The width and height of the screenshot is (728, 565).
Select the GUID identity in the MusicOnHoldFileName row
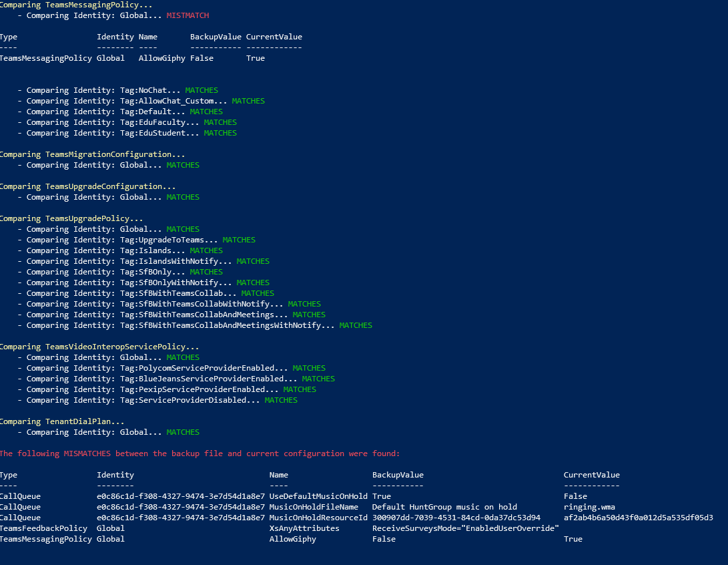[x=181, y=507]
